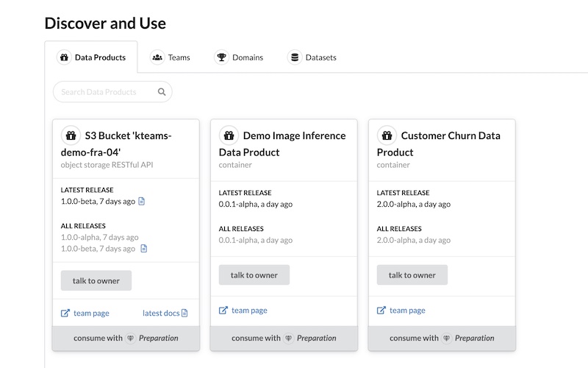
Task: Click the Discover and Use heading
Action: tap(105, 24)
